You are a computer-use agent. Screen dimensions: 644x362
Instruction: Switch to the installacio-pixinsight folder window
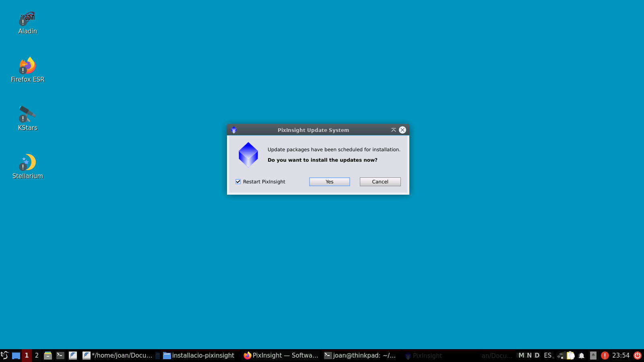[x=199, y=356]
